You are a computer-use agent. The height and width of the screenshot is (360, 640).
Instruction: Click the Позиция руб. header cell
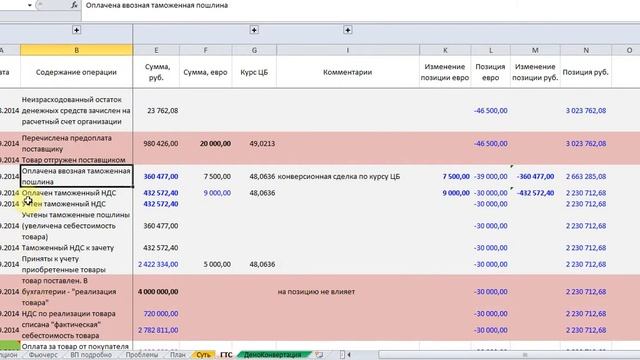pos(586,72)
